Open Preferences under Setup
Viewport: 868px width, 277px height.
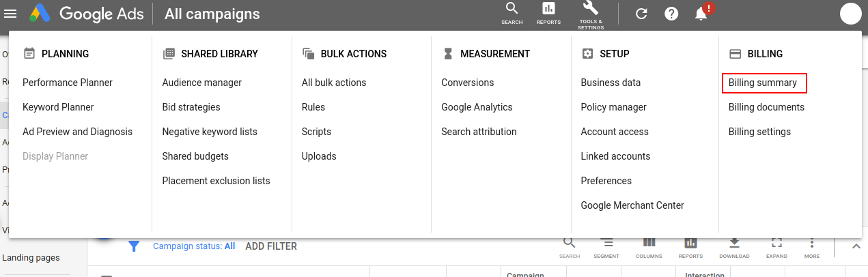(x=606, y=181)
